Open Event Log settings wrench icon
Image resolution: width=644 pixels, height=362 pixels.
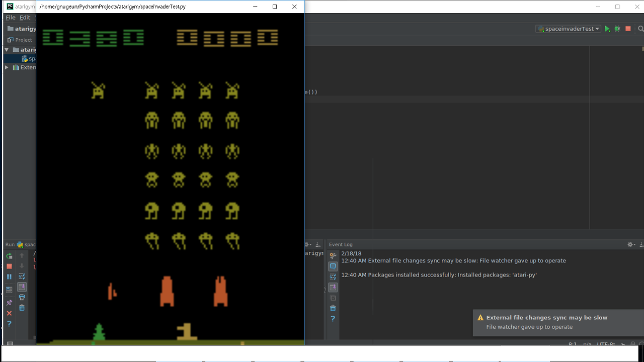click(333, 256)
